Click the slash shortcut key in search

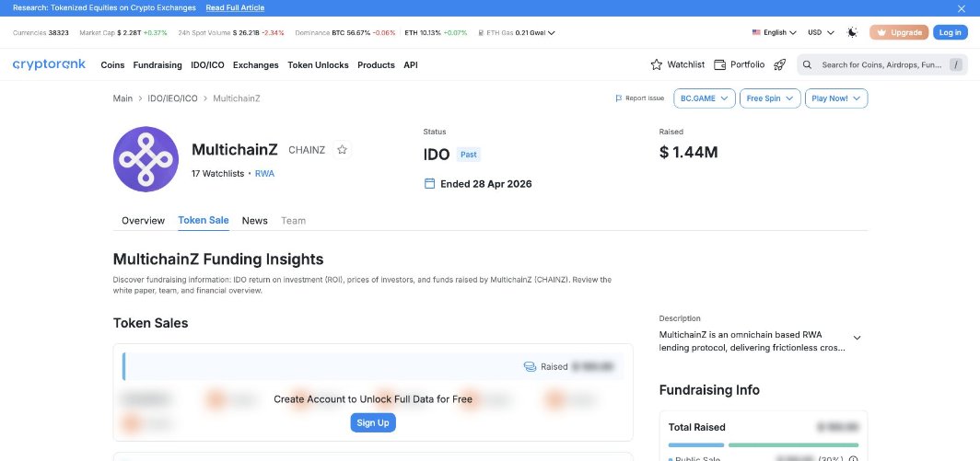pos(956,64)
